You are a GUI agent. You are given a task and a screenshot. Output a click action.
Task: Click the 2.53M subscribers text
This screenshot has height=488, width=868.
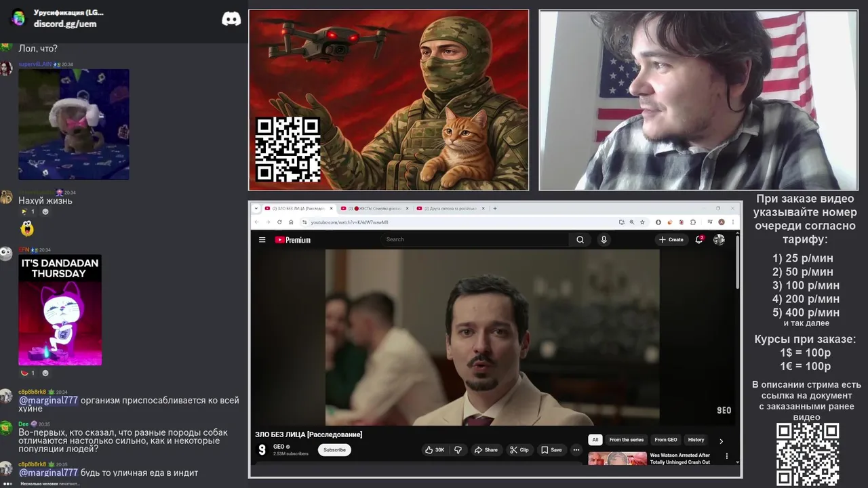tap(290, 453)
